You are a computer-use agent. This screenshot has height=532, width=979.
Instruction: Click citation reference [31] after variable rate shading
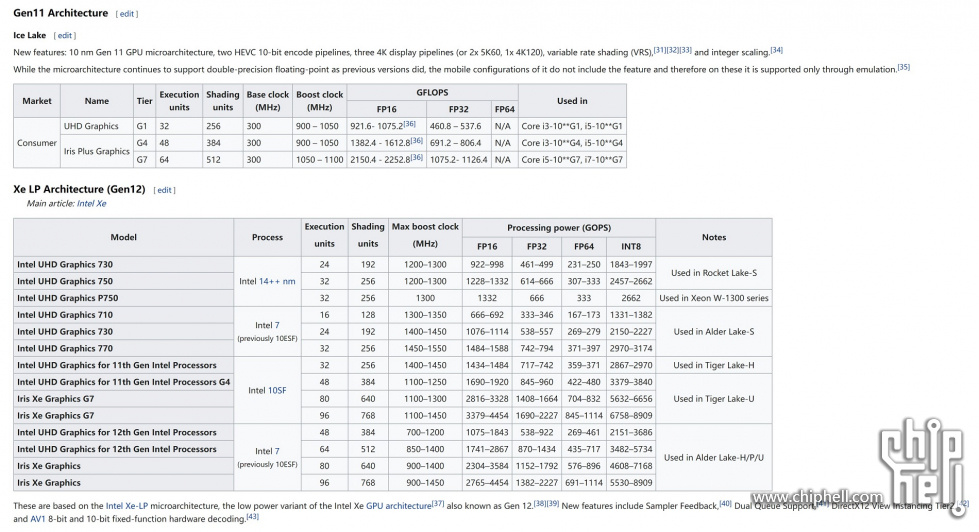(x=659, y=51)
